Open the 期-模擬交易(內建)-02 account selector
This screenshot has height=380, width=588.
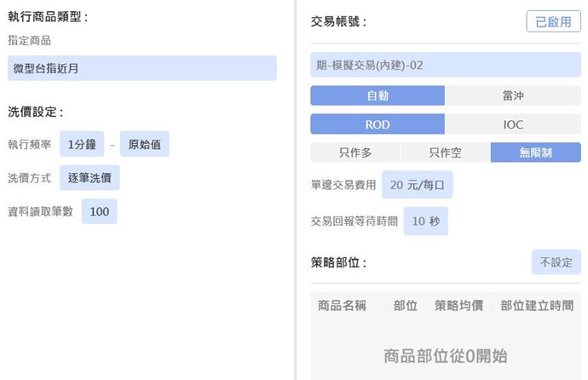pos(445,66)
